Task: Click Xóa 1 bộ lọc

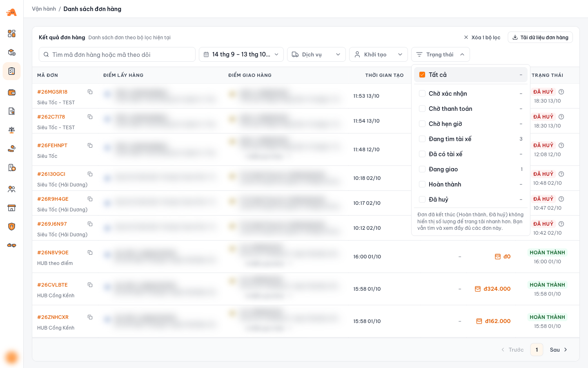Action: coord(482,37)
